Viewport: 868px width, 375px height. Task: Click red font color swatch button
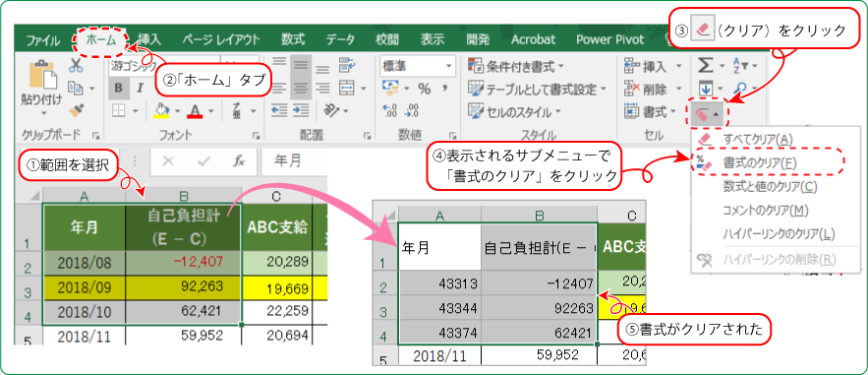pos(195,111)
